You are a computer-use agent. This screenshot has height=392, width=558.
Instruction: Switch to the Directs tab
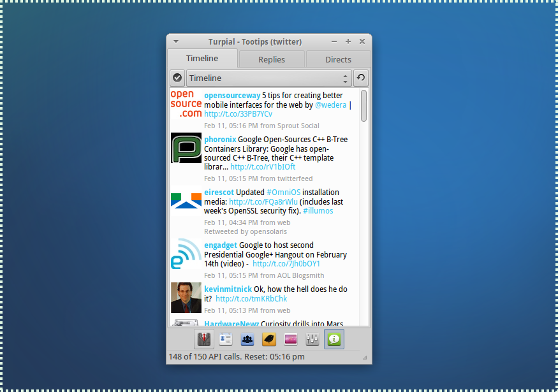point(338,59)
